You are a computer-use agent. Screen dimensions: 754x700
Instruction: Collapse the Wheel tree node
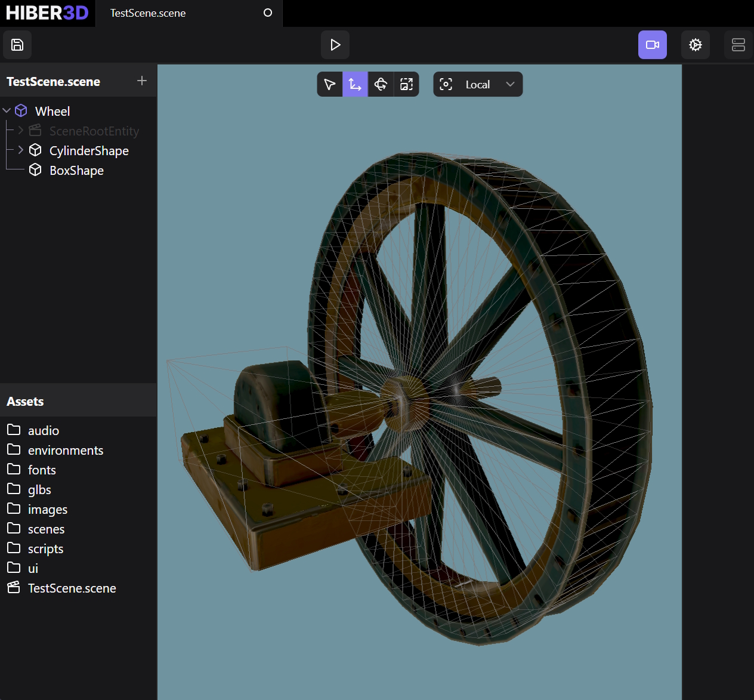tap(7, 111)
